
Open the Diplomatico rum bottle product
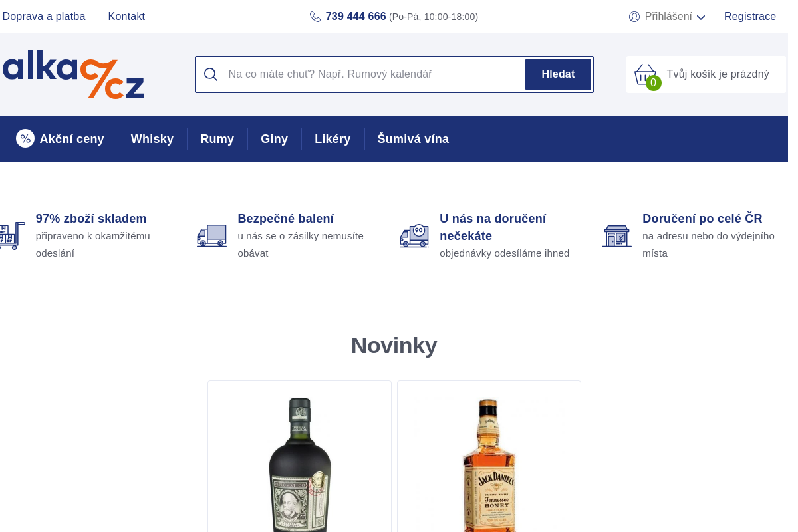(300, 464)
